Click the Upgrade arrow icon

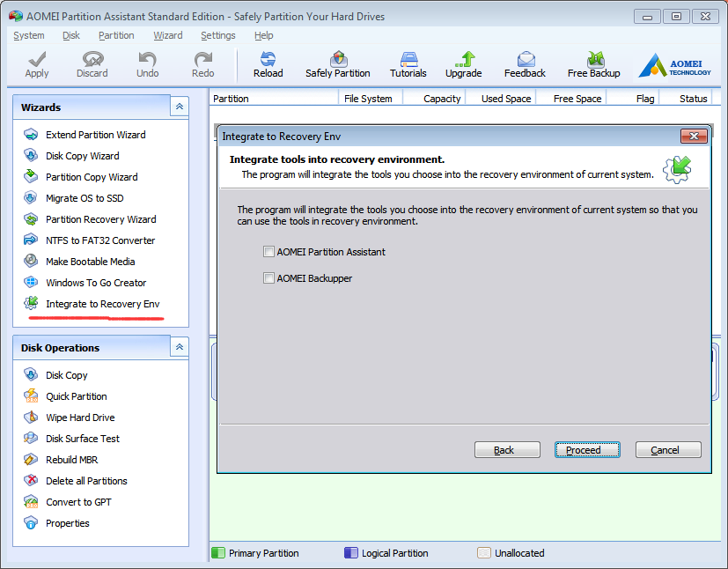464,59
